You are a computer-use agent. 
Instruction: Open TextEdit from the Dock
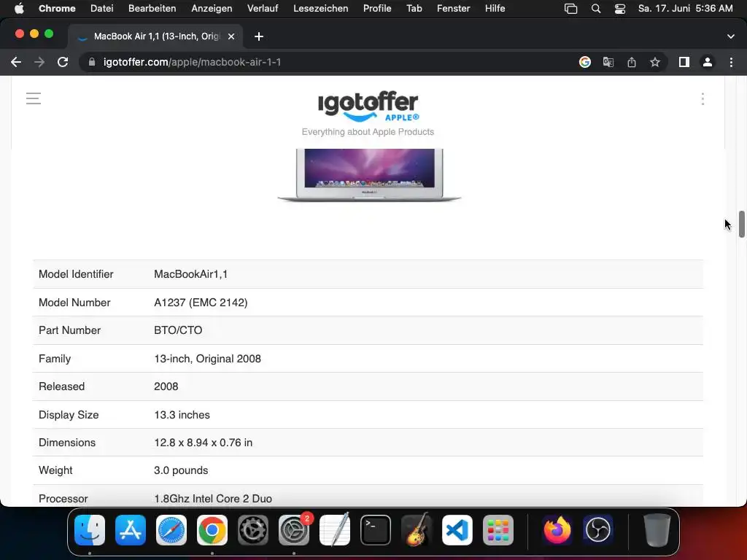coord(335,530)
